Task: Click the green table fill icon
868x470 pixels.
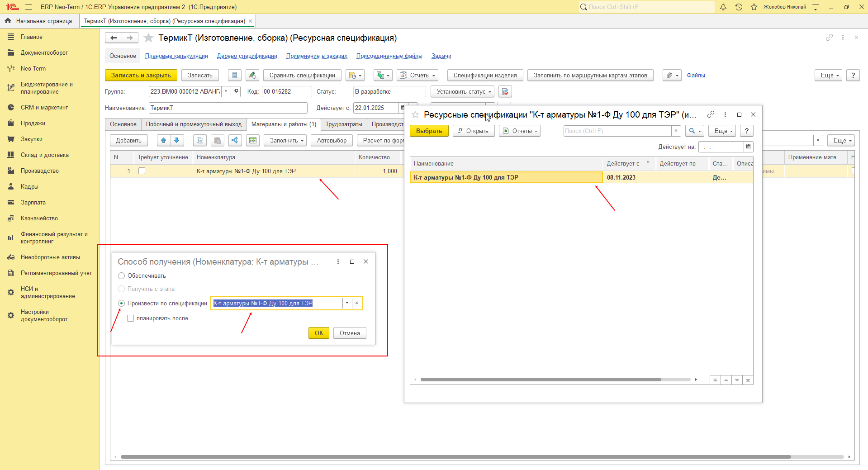Action: (253, 140)
